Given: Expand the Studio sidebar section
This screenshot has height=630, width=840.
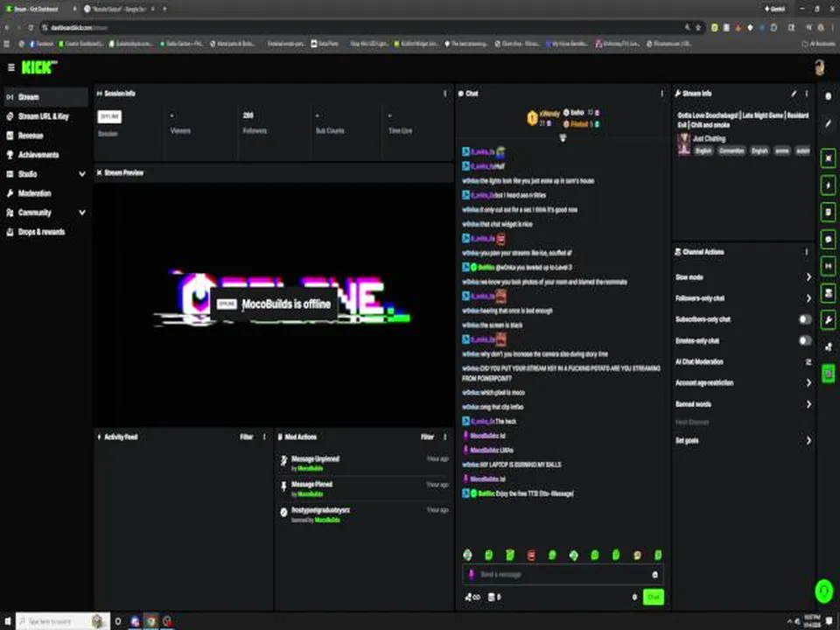Looking at the screenshot, I should click(82, 174).
